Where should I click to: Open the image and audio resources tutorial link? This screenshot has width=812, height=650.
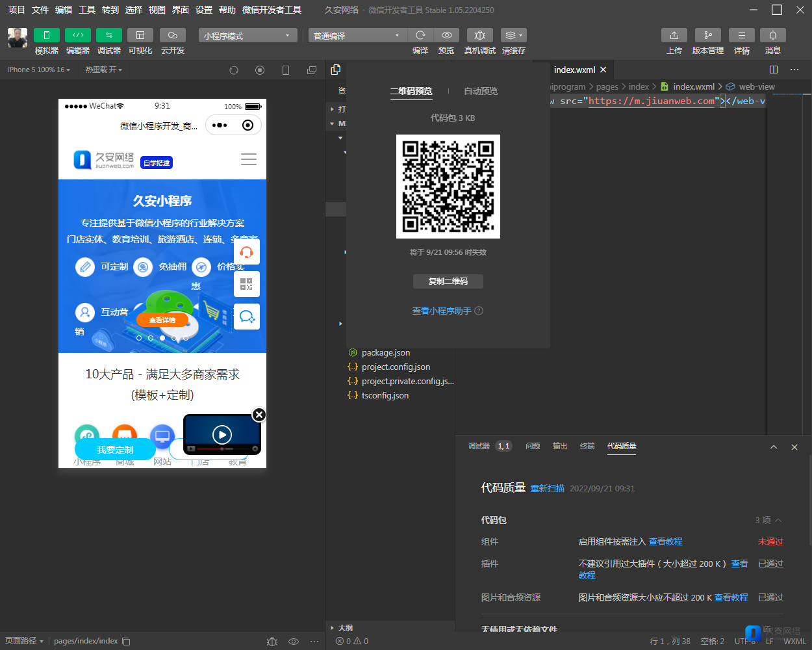(x=731, y=597)
